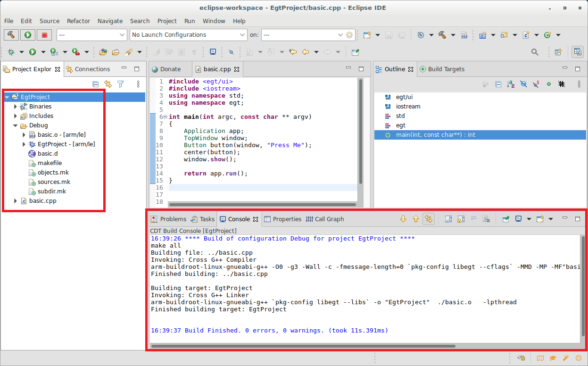Select the makefile in Debug folder
588x366 pixels.
50,163
